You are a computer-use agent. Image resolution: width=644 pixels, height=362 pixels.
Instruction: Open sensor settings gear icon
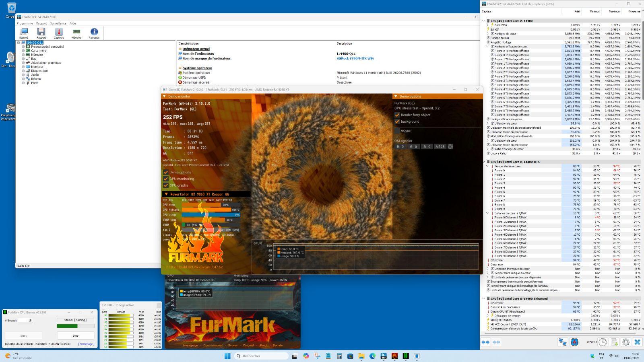(x=625, y=342)
